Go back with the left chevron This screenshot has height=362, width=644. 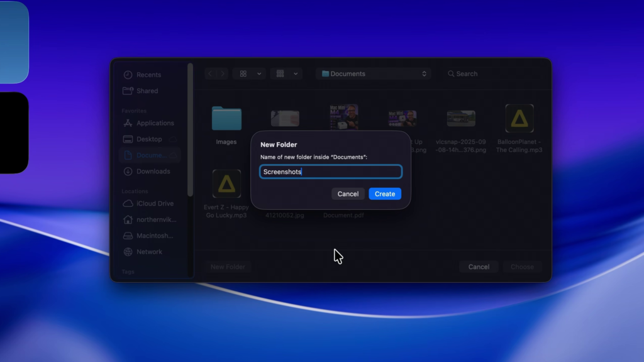210,74
